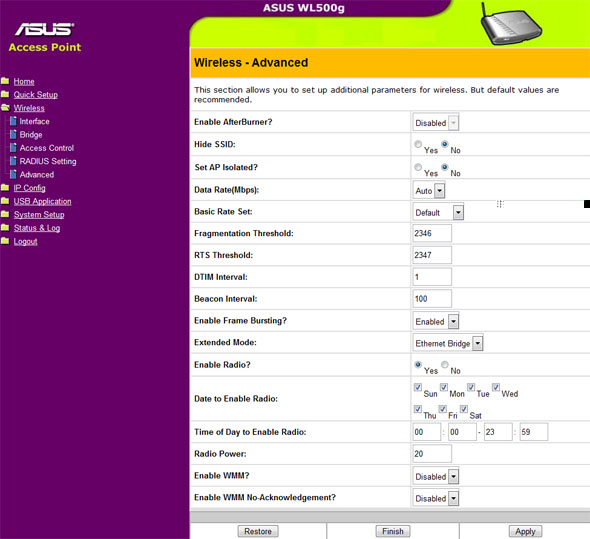Click the Radio Power input field

(x=432, y=454)
